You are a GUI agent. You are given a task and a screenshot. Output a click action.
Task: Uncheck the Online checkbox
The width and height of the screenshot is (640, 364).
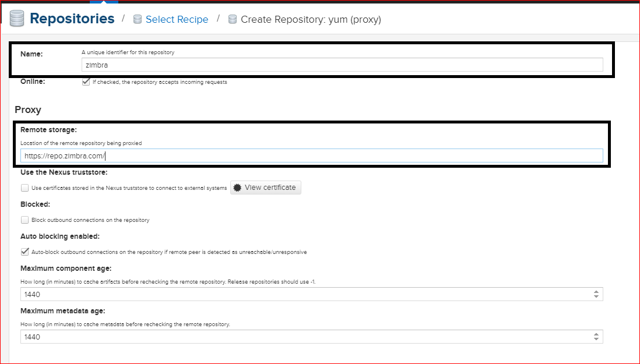[86, 82]
